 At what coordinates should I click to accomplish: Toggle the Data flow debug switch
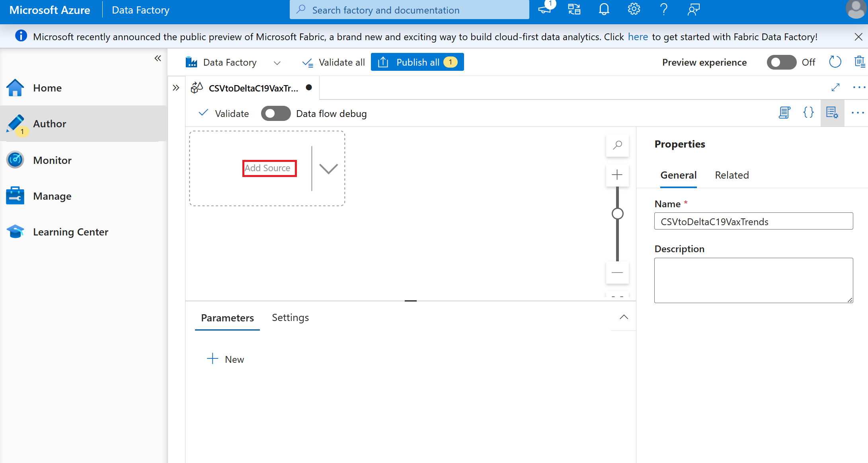point(275,114)
